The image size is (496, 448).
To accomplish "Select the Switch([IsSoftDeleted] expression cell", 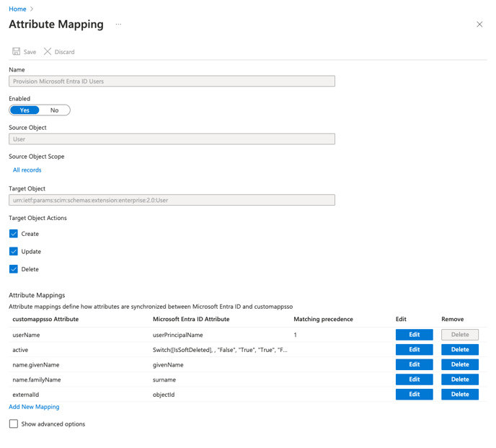I will click(x=220, y=350).
